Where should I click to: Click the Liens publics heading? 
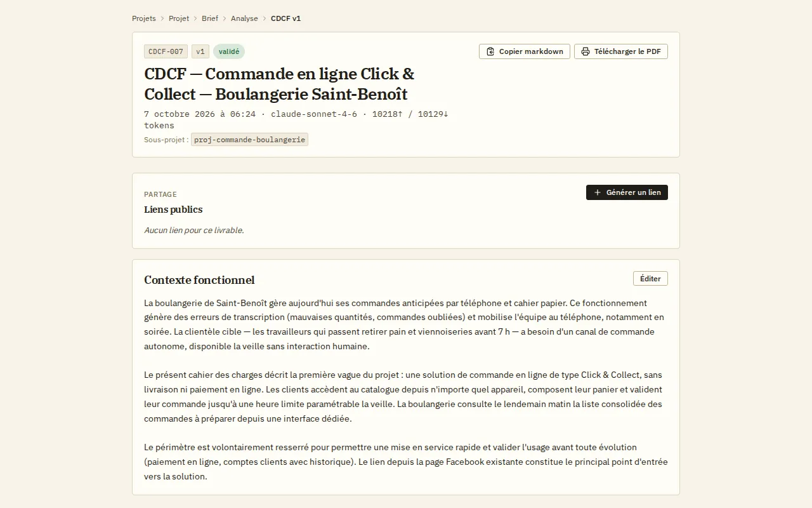click(x=173, y=210)
